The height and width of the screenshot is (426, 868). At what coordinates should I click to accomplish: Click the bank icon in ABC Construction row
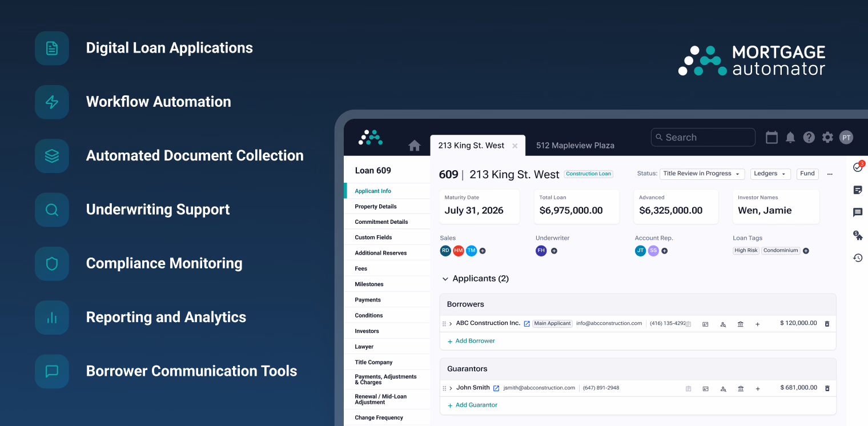(x=741, y=324)
